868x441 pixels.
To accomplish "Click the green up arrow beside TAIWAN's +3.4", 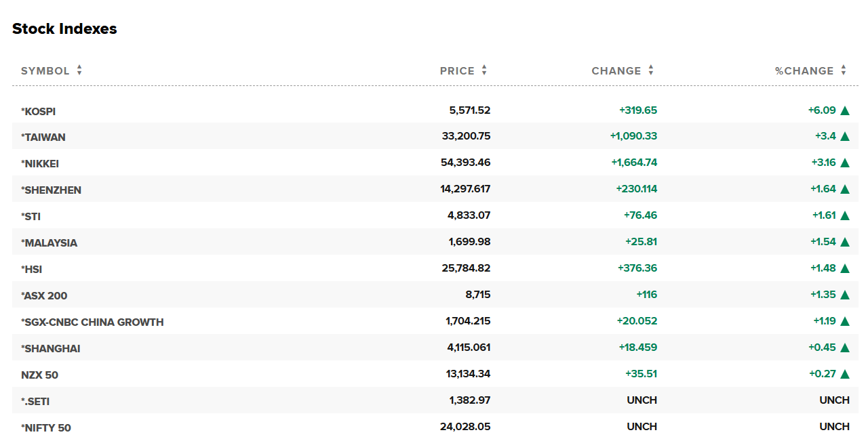I will coord(845,137).
